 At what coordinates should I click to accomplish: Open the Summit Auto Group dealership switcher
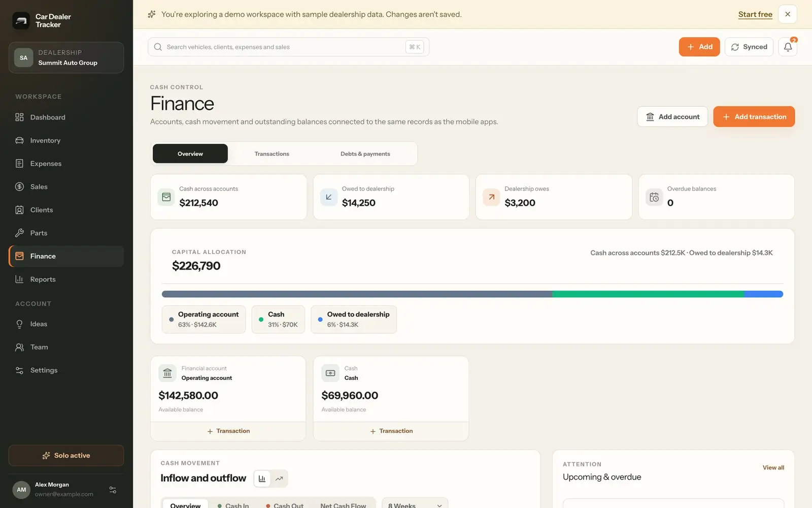(x=66, y=58)
